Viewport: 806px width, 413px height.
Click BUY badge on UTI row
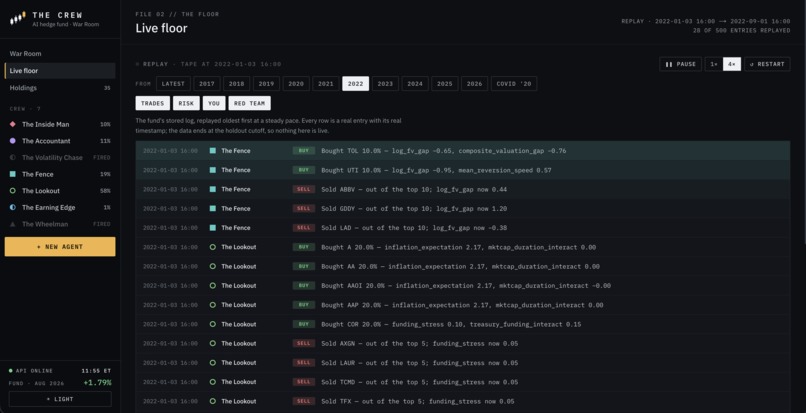(x=304, y=170)
